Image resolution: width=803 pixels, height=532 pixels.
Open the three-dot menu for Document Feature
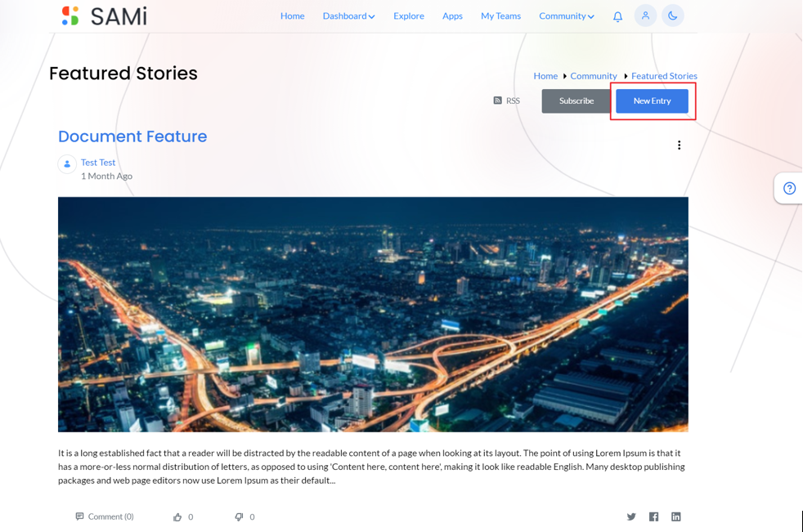[x=679, y=145]
